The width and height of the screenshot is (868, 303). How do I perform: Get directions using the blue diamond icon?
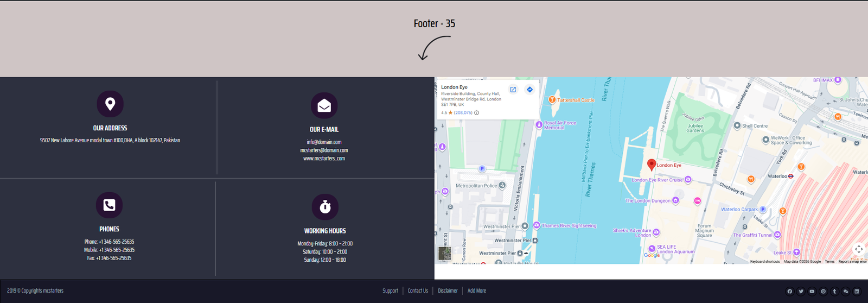tap(530, 90)
